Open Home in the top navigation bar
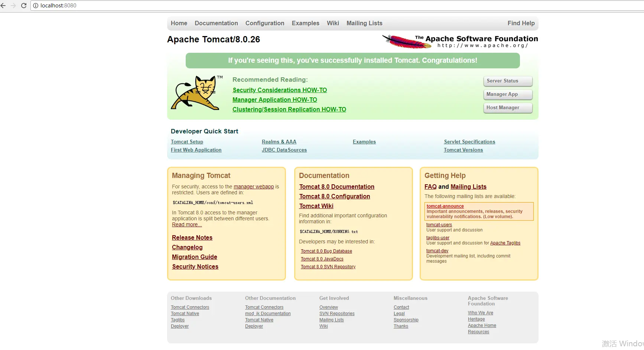The height and width of the screenshot is (350, 644). (179, 23)
